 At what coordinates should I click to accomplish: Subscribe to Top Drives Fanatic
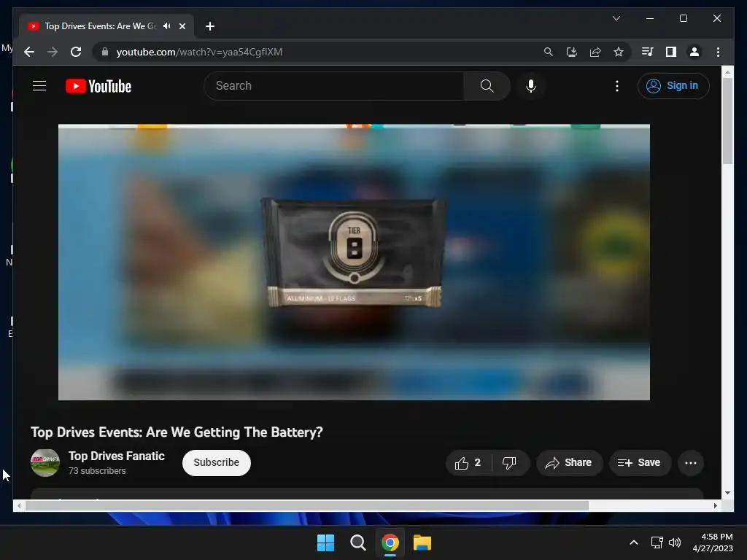click(216, 462)
